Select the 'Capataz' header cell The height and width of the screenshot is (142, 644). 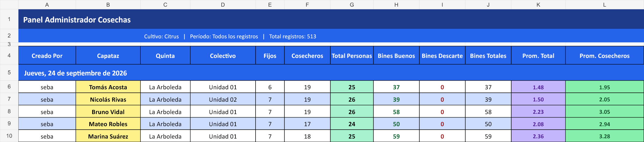[x=108, y=56]
